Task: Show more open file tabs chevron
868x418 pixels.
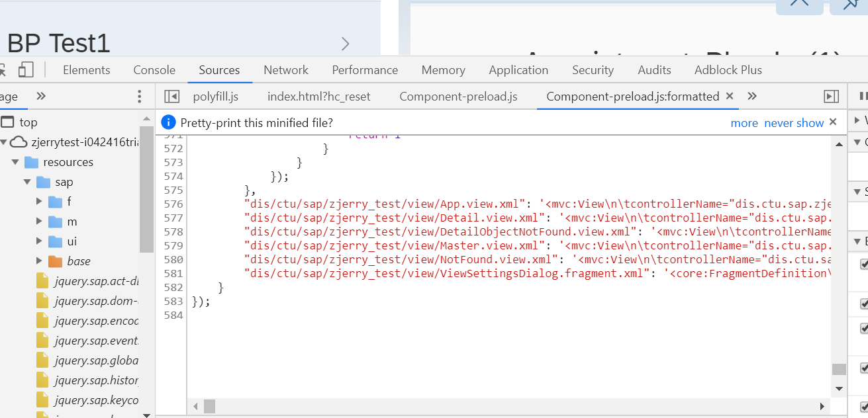Action: point(751,97)
